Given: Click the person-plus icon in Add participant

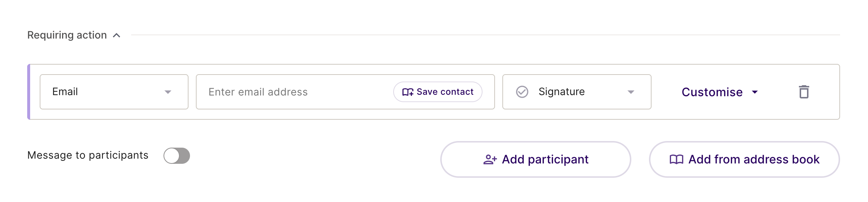Looking at the screenshot, I should [x=490, y=159].
